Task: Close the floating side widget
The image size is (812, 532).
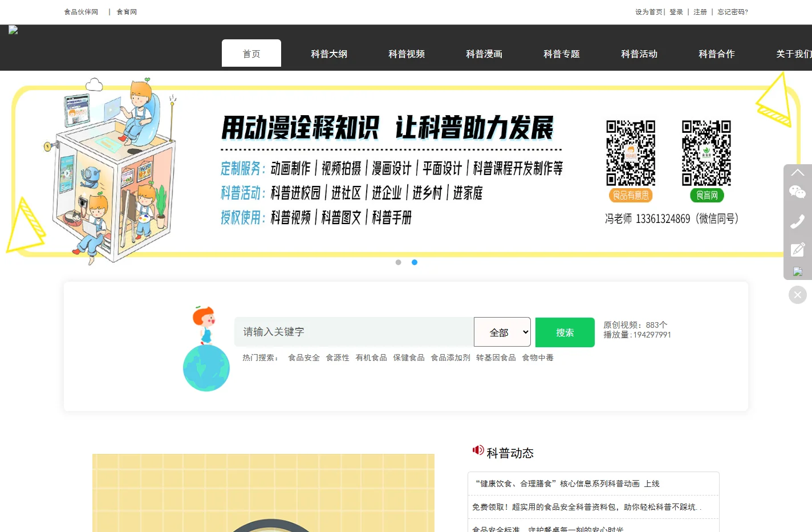Action: click(x=798, y=295)
